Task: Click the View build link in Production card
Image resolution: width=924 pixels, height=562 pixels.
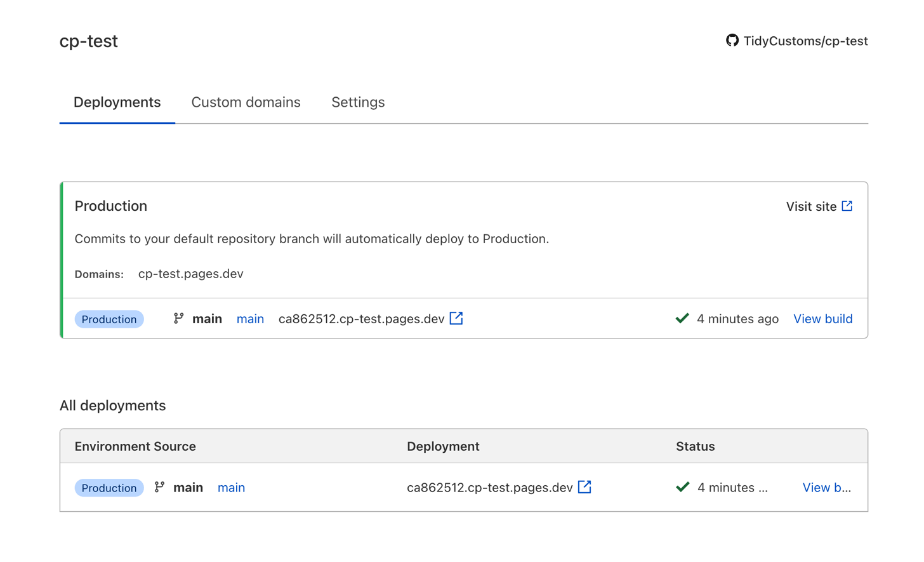Action: (823, 318)
